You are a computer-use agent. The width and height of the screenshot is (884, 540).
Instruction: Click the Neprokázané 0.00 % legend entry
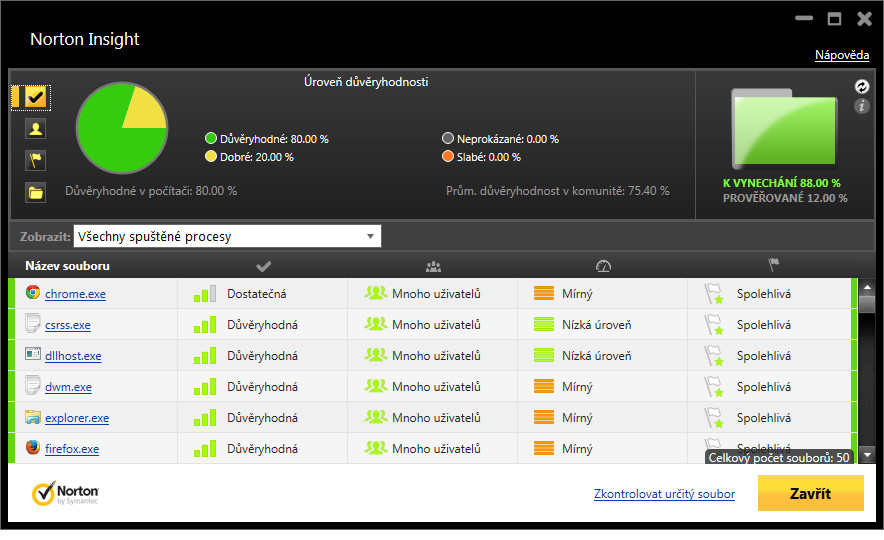pyautogui.click(x=501, y=139)
